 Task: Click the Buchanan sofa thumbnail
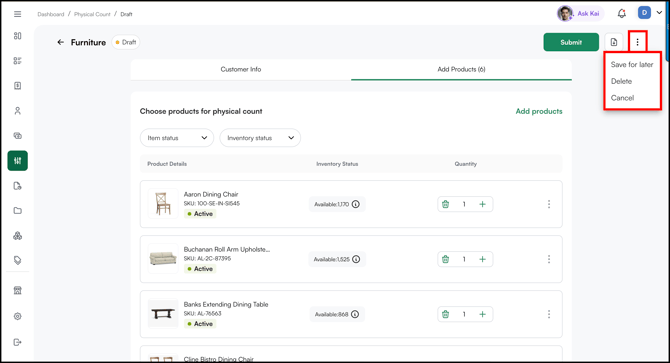coord(163,259)
